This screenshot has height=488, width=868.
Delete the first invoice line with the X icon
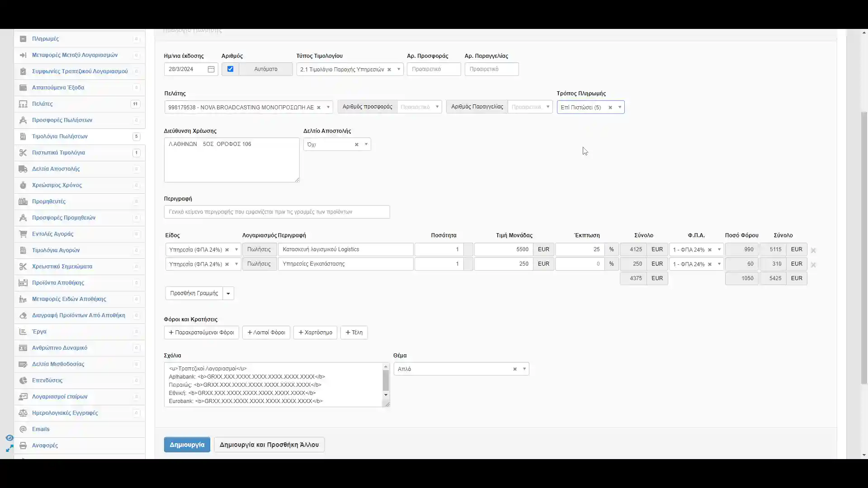pos(813,250)
